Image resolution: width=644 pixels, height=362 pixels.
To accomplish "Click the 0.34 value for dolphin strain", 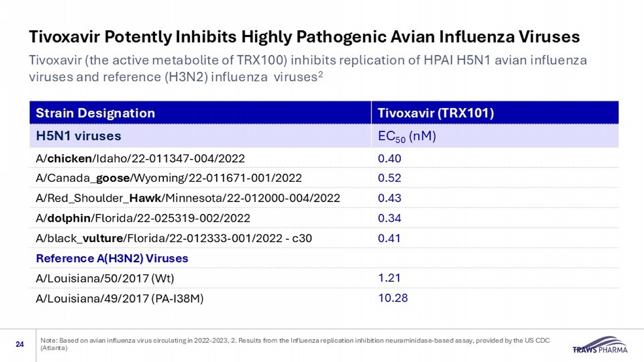I will (x=389, y=218).
